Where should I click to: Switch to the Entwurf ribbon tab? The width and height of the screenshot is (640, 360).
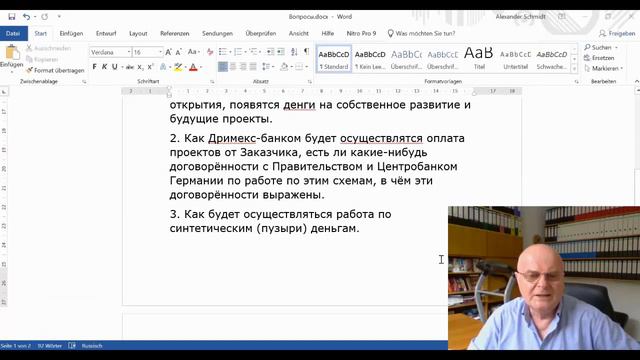click(106, 33)
